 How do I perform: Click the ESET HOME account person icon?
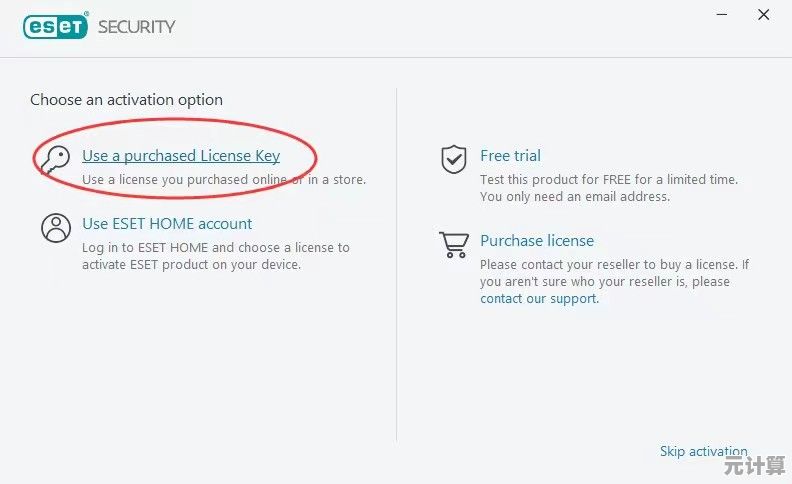coord(56,228)
